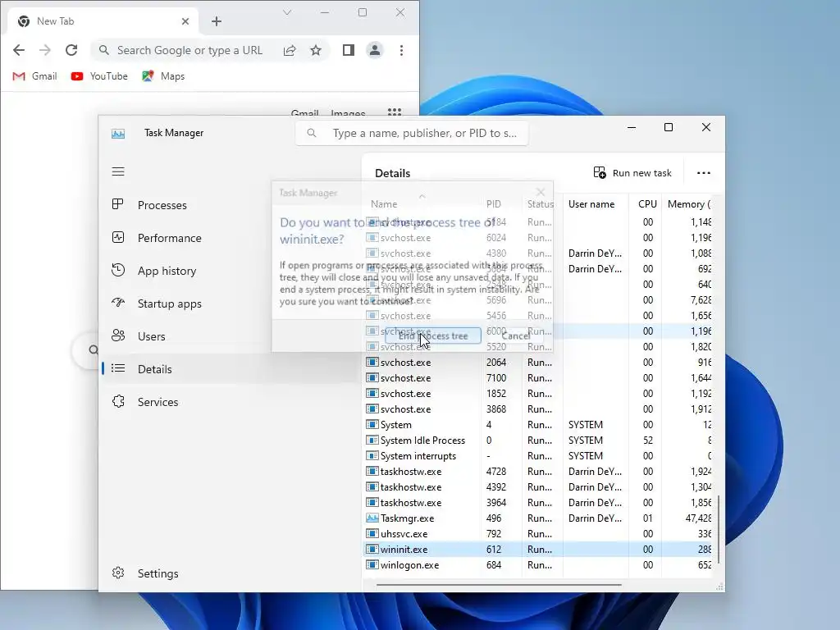The width and height of the screenshot is (840, 630).
Task: Sort by the CPU column header
Action: coord(647,204)
